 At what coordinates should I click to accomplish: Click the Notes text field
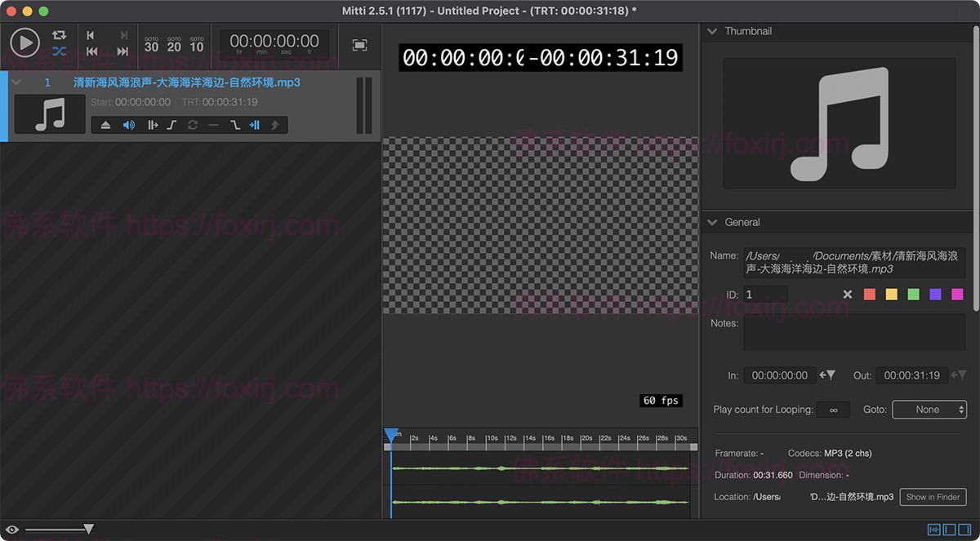point(853,333)
